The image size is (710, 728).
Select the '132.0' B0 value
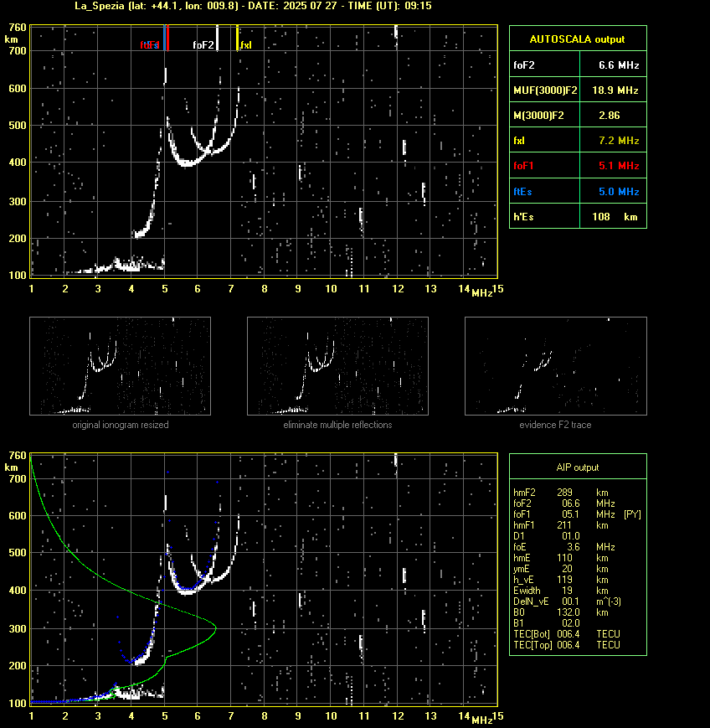point(569,612)
